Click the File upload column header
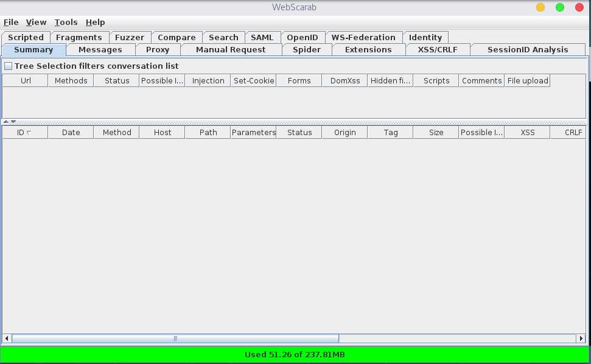This screenshot has height=364, width=591. (x=527, y=80)
